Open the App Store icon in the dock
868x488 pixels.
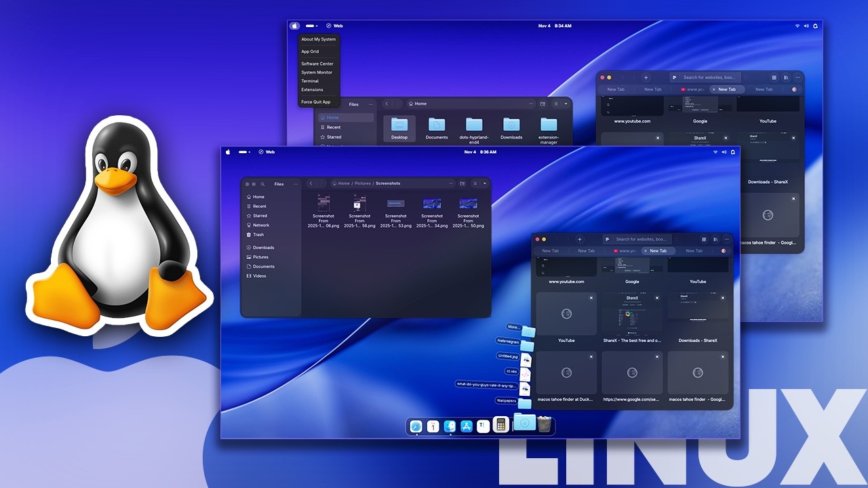point(467,426)
